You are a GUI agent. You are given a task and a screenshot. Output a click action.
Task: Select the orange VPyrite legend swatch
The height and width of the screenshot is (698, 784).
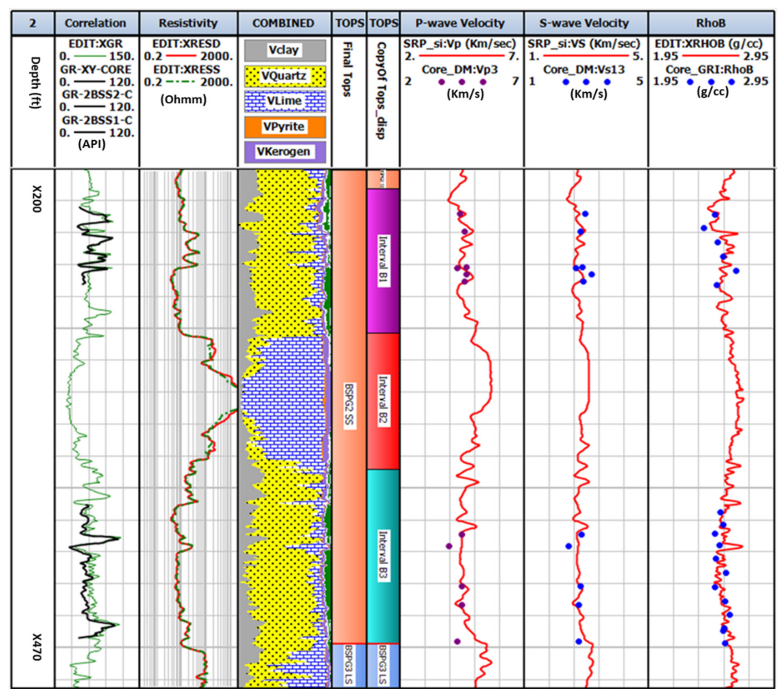click(285, 127)
